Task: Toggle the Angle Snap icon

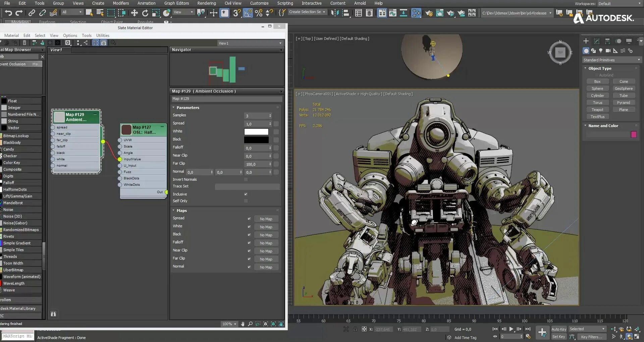Action: point(248,13)
